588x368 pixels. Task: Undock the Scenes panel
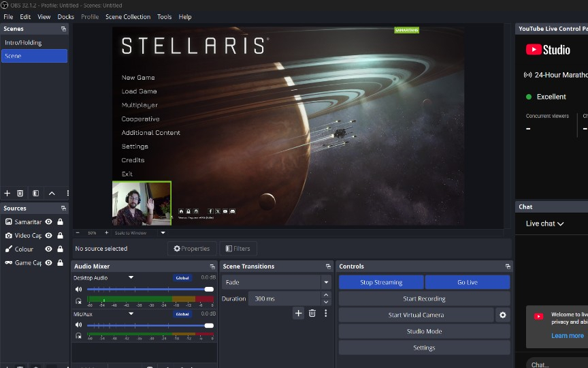[x=63, y=29]
